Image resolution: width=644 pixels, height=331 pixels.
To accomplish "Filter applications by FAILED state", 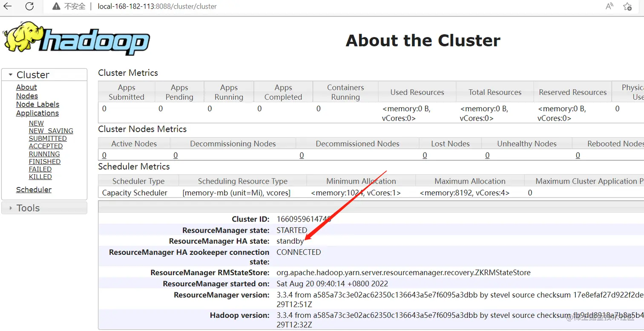I will [40, 170].
